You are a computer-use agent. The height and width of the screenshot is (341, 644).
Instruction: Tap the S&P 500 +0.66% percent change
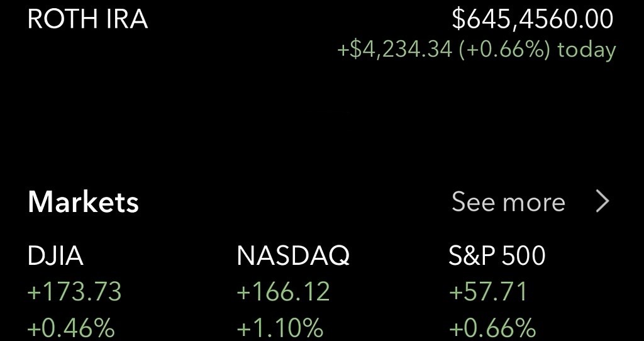click(492, 327)
